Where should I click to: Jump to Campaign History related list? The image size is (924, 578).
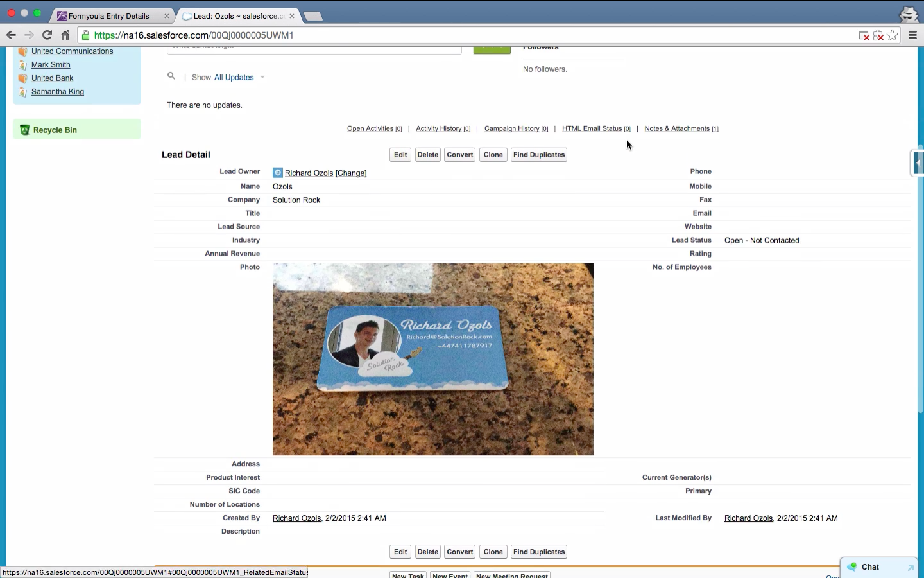click(x=517, y=129)
